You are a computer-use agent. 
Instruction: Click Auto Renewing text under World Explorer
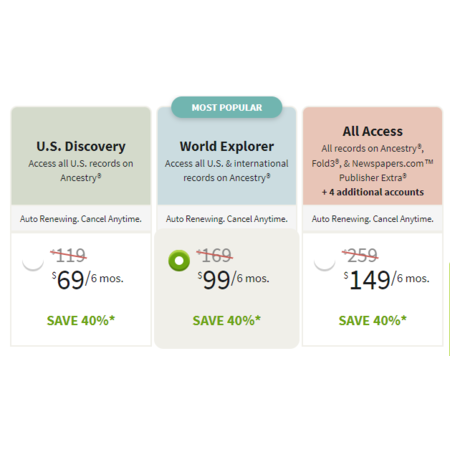click(227, 219)
